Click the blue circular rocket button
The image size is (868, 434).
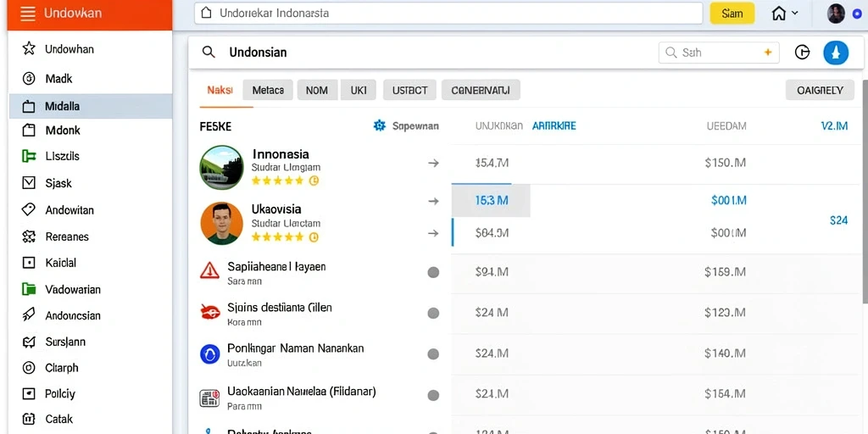[836, 53]
